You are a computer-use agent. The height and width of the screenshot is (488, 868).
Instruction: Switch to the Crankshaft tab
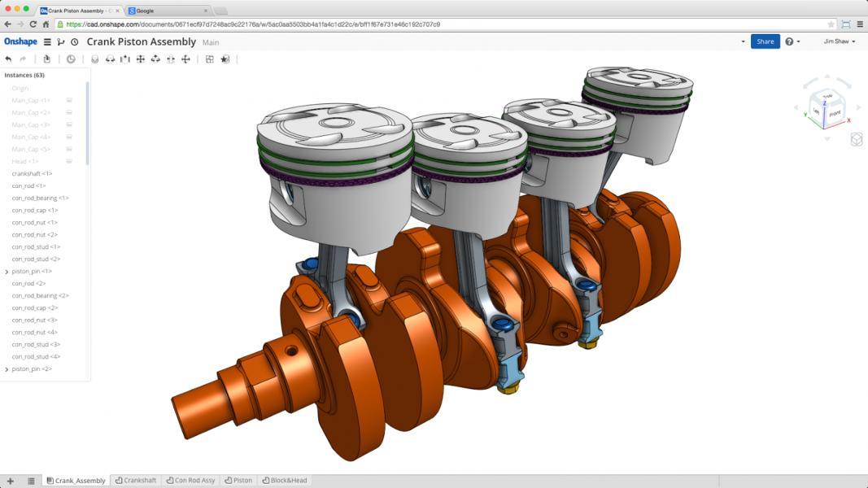click(x=136, y=481)
